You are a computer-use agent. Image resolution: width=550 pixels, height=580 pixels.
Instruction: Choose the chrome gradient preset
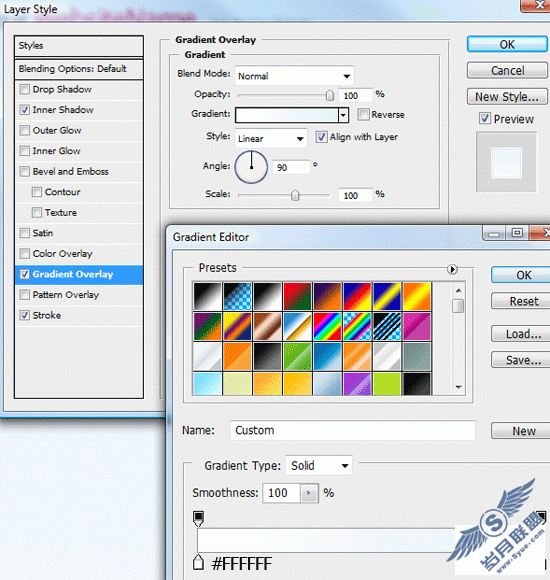point(297,326)
